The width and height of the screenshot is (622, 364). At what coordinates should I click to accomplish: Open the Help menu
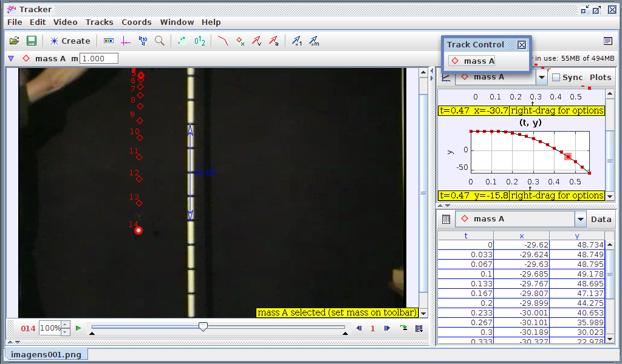pyautogui.click(x=211, y=22)
